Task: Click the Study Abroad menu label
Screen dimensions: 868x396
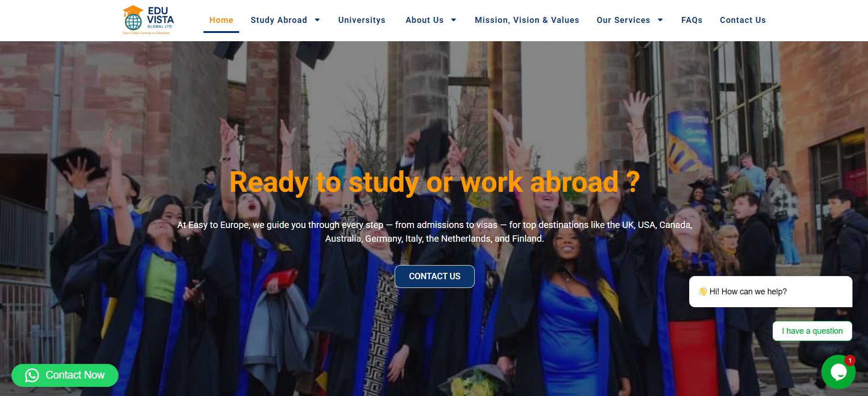Action: pyautogui.click(x=279, y=20)
